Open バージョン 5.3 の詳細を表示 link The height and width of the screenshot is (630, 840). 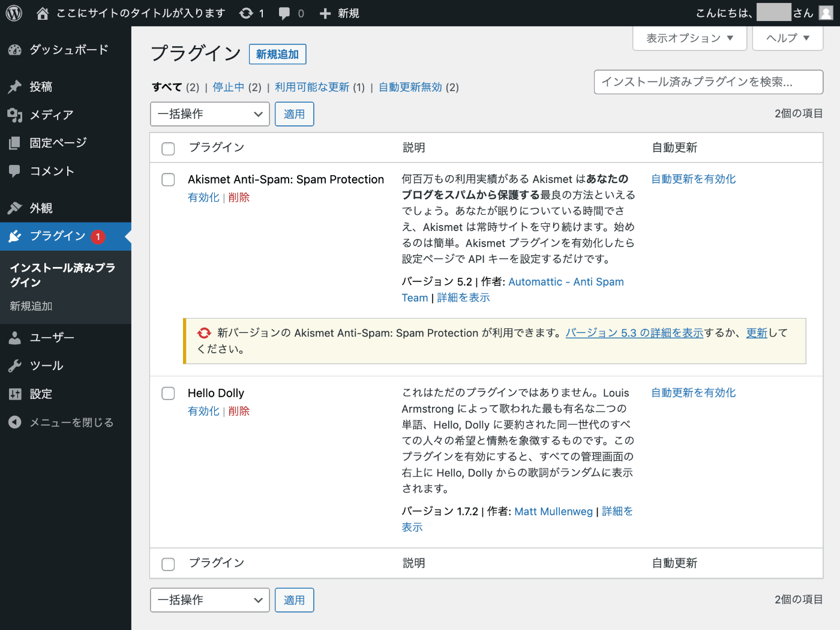pos(634,333)
